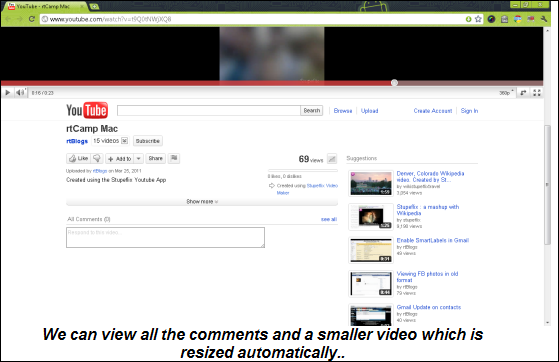Screen dimensions: 559x362
Task: Go forward with the browser forward arrow
Action: coord(20,19)
